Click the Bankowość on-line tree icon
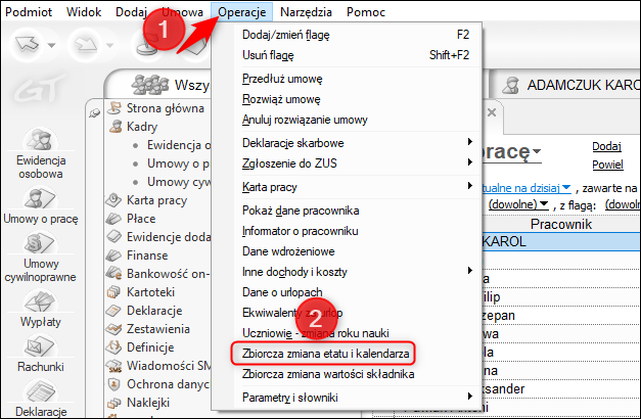Image resolution: width=641 pixels, height=419 pixels. (x=114, y=273)
